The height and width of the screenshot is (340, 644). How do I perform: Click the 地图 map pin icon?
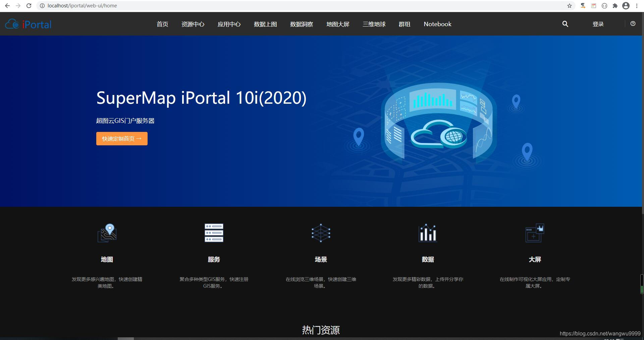[107, 233]
